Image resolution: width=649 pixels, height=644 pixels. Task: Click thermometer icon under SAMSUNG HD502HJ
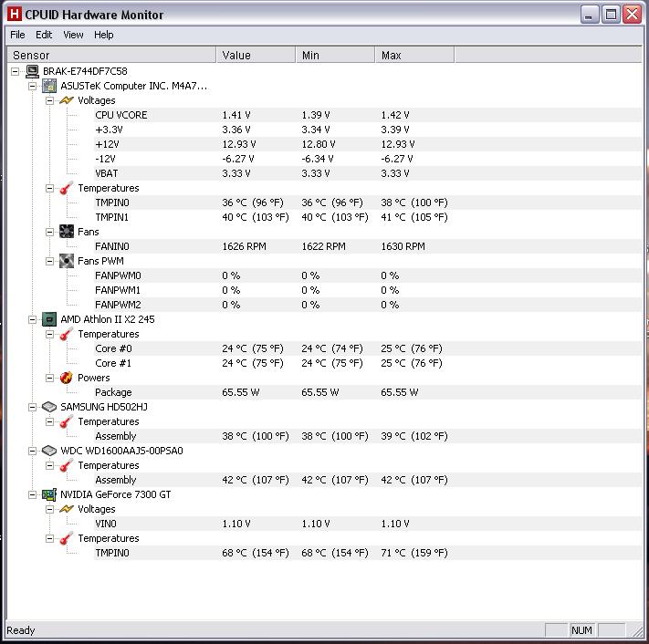click(67, 421)
